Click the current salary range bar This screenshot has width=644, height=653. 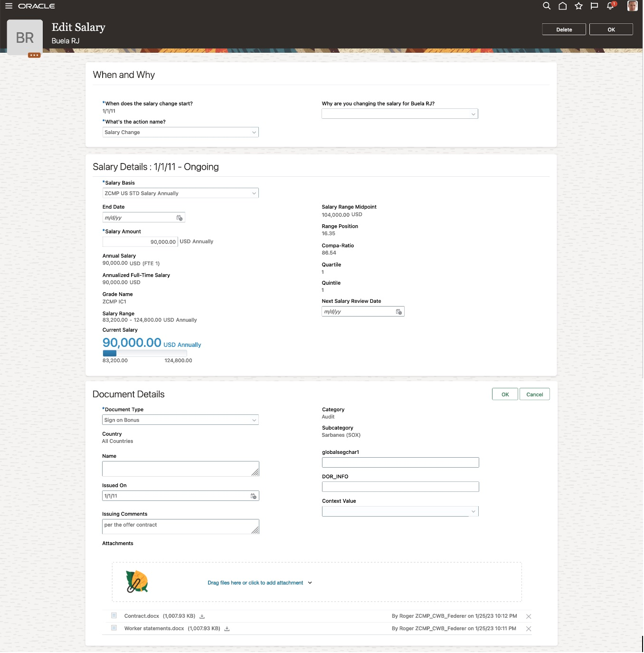pyautogui.click(x=145, y=353)
